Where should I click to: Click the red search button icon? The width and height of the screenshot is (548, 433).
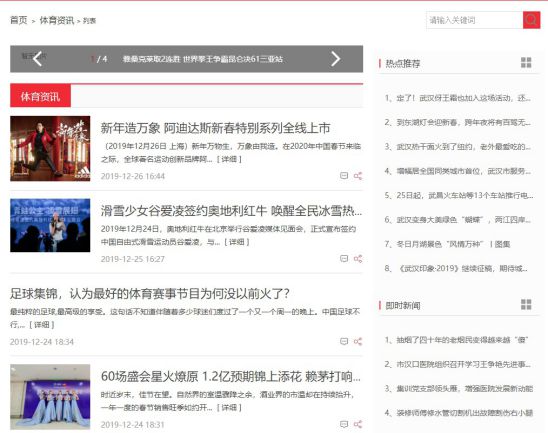(531, 20)
